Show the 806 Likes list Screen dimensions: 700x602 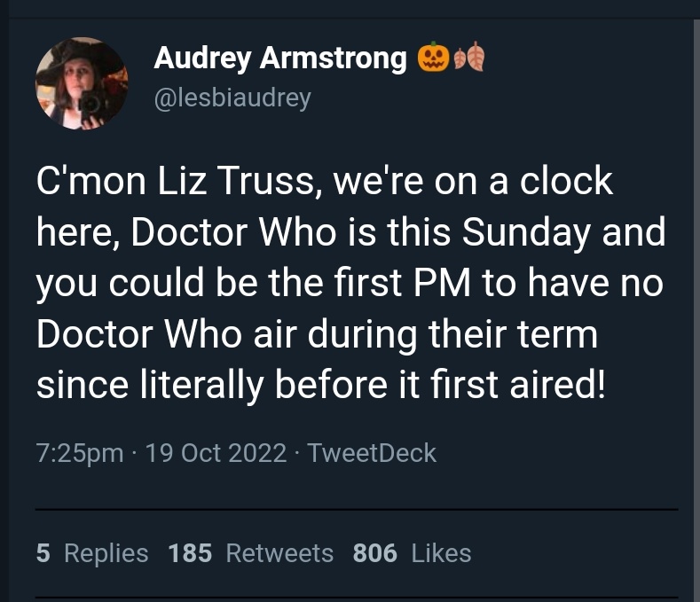point(412,553)
